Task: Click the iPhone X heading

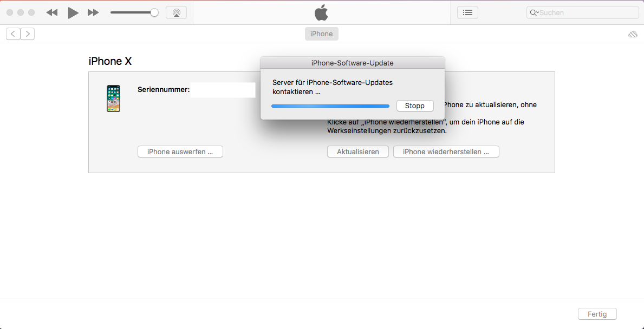Action: 110,62
